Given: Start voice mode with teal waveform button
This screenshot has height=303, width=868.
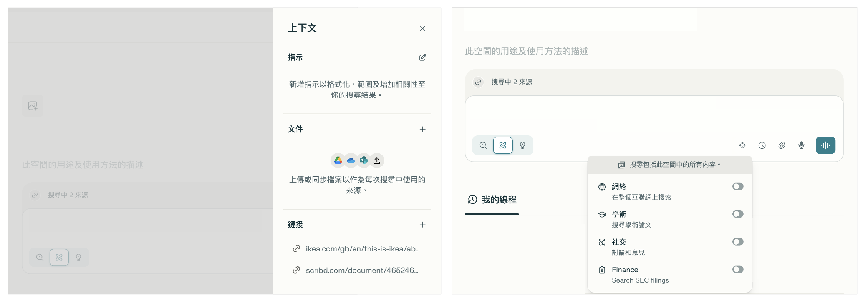Looking at the screenshot, I should click(825, 145).
